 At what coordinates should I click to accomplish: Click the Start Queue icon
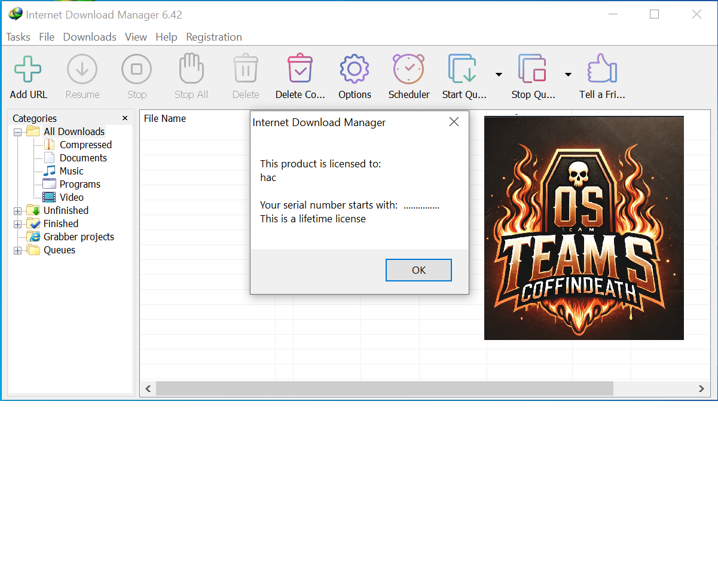coord(463,69)
